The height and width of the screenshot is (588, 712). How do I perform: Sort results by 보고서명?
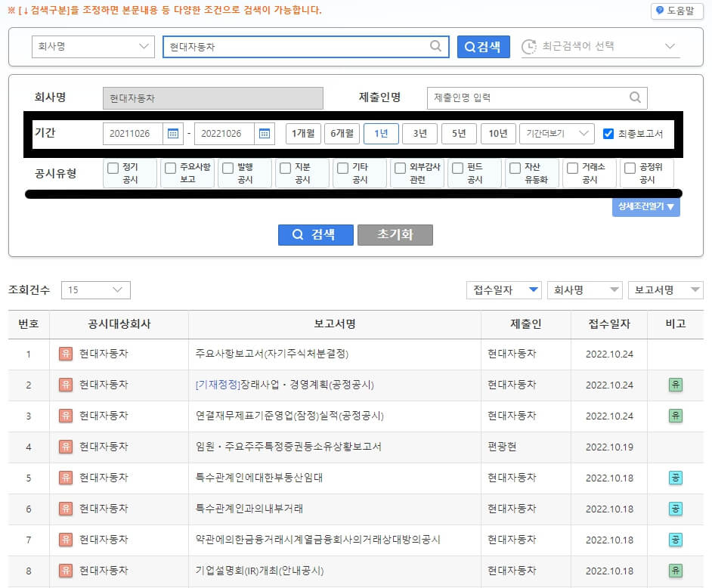(x=666, y=289)
